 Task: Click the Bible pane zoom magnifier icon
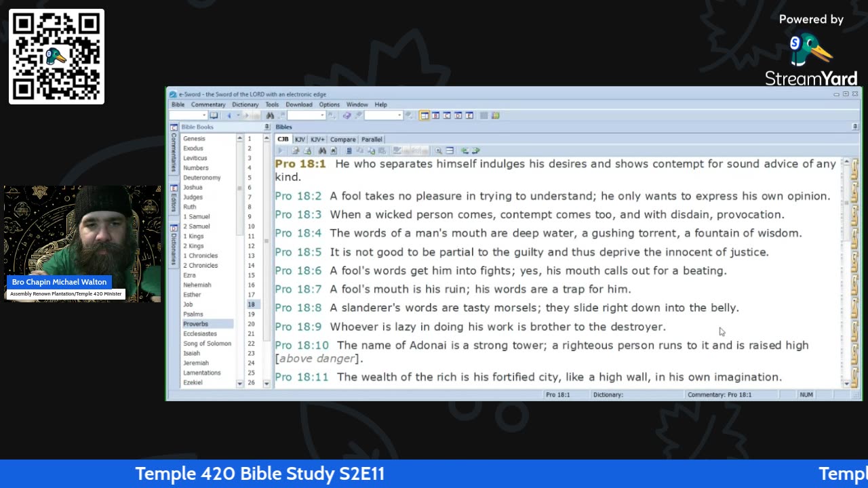pos(438,150)
